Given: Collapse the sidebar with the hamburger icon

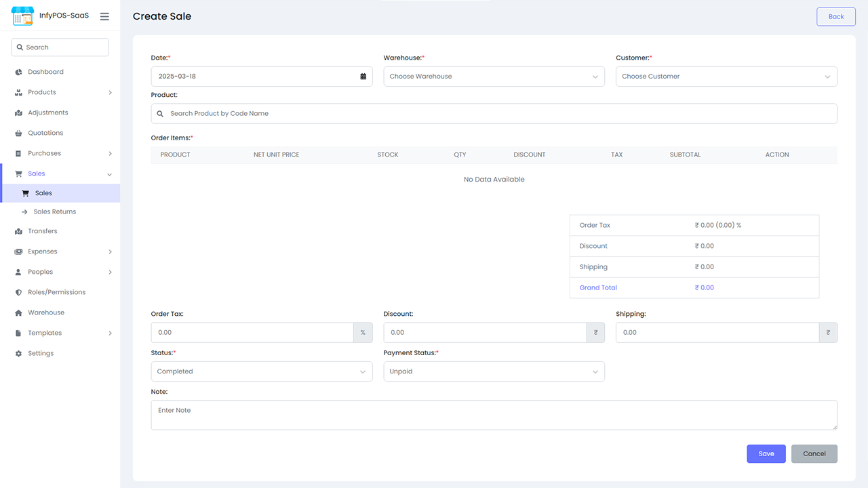Looking at the screenshot, I should 104,16.
